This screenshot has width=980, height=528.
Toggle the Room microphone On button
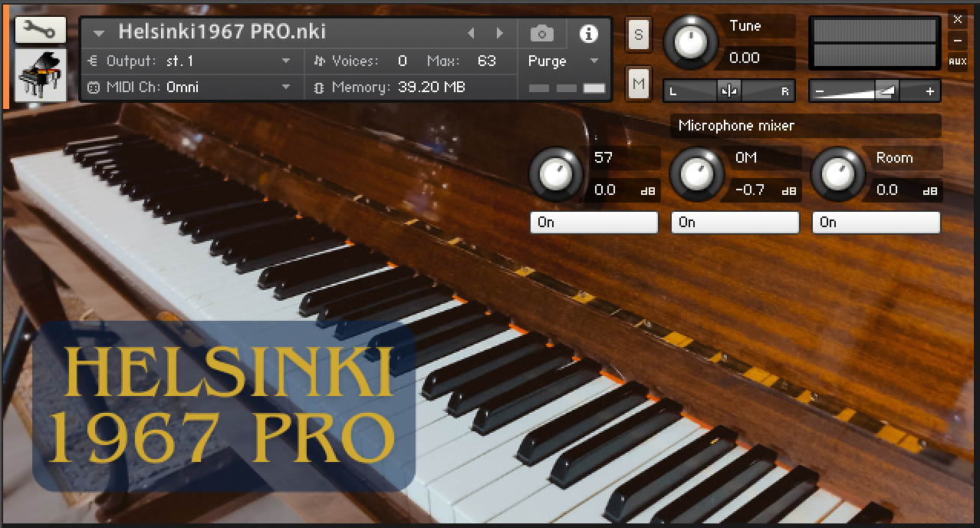[x=876, y=223]
